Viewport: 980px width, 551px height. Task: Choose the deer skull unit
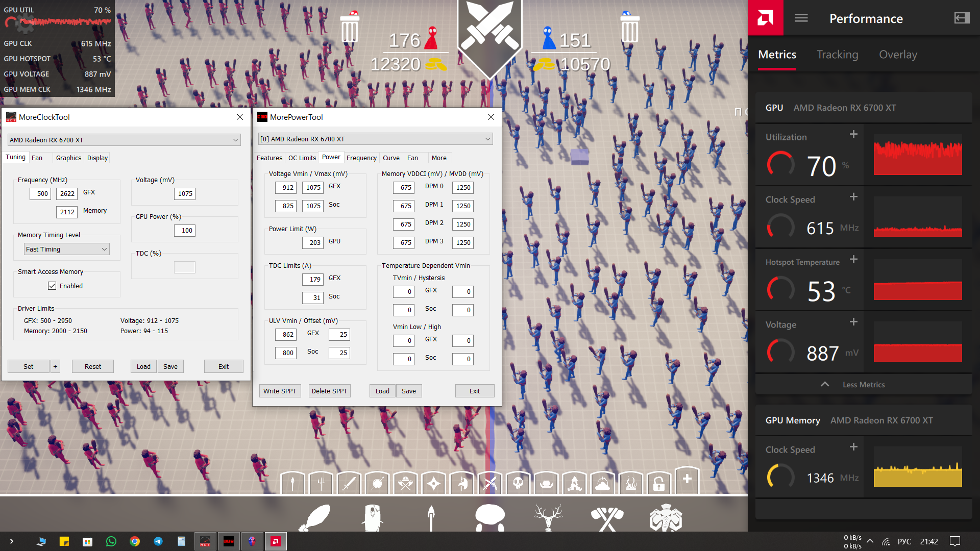(549, 517)
